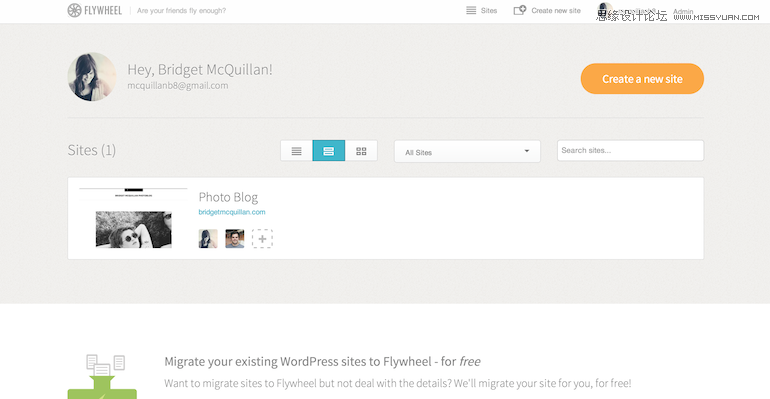This screenshot has width=770, height=399.
Task: Go to Sites in the top navigation
Action: pos(489,10)
